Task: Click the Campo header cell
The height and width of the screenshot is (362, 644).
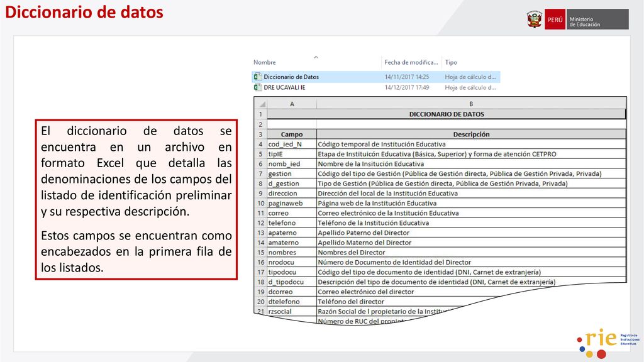Action: [x=292, y=134]
